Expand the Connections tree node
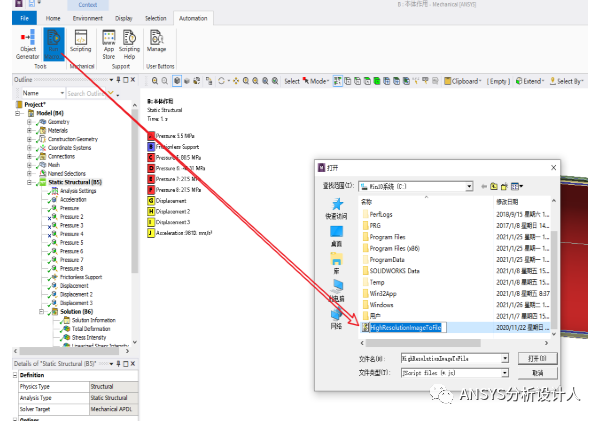The image size is (600, 421). pos(29,157)
